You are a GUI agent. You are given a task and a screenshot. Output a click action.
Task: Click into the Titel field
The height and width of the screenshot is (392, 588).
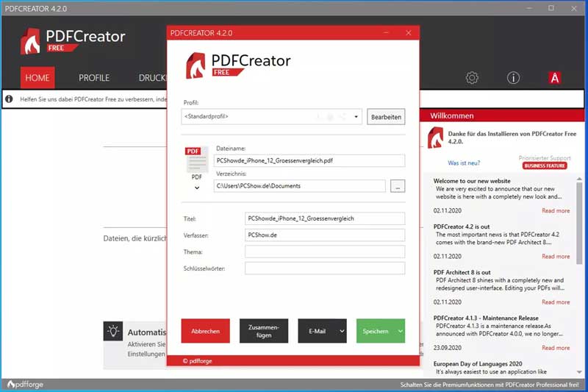click(325, 218)
